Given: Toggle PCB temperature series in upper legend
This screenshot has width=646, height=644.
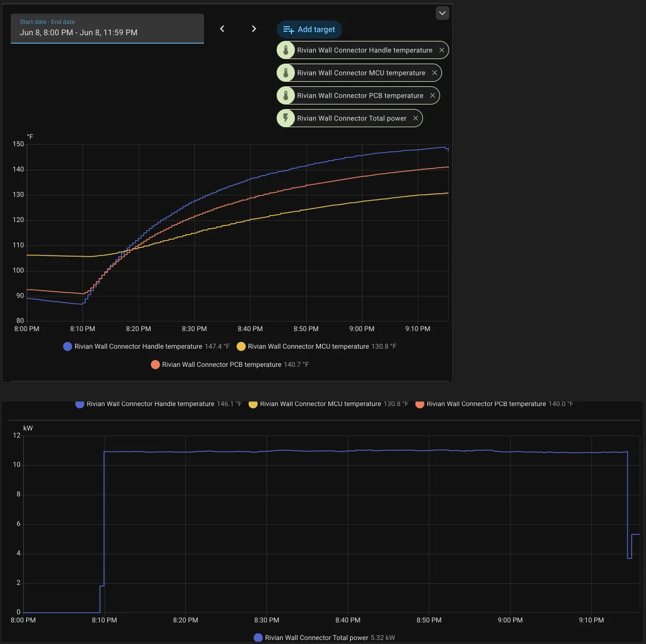Looking at the screenshot, I should click(x=230, y=365).
